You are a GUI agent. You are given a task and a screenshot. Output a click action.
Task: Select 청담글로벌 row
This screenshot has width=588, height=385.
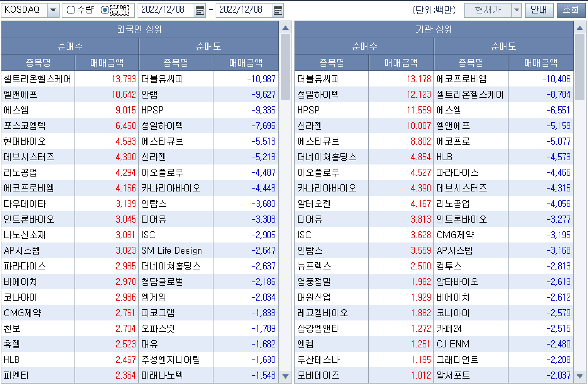[x=176, y=282]
